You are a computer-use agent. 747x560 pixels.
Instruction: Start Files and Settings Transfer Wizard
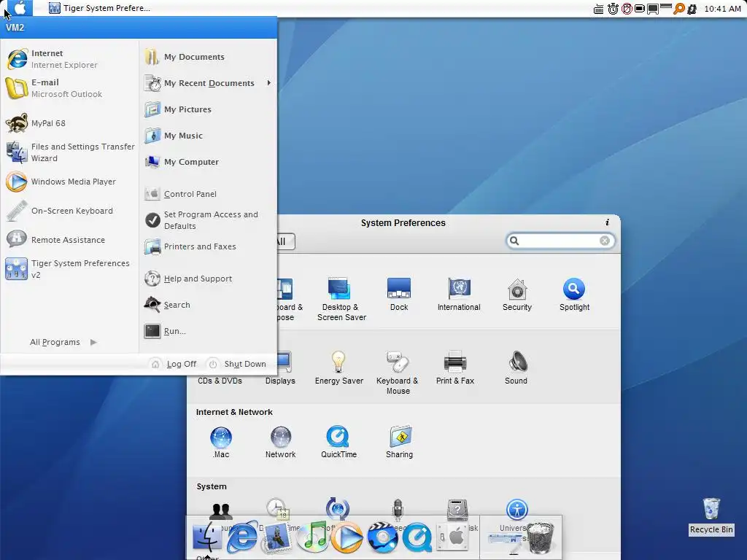71,152
